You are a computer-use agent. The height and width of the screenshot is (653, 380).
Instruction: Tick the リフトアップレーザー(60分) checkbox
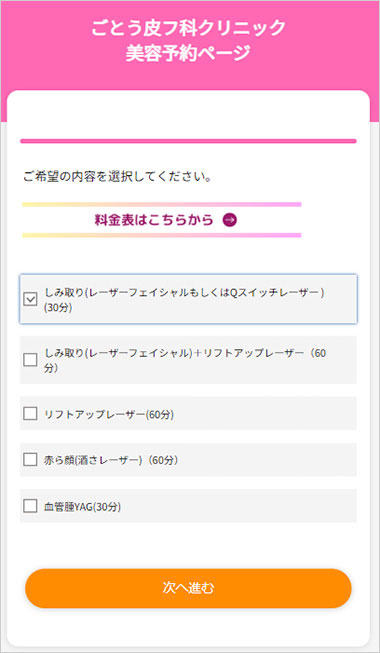click(x=30, y=414)
